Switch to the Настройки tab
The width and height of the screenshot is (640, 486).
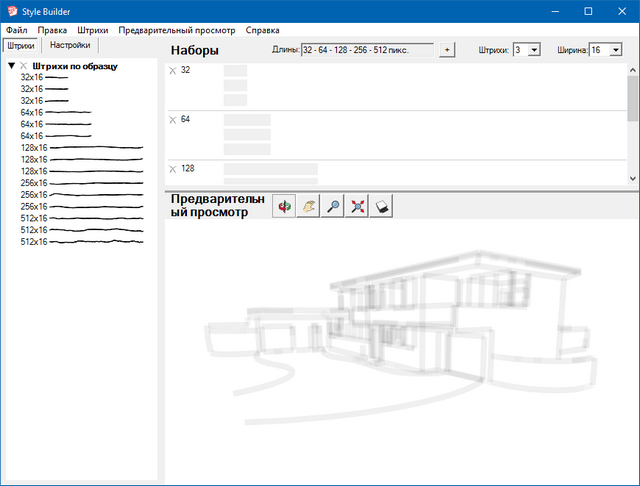[70, 45]
